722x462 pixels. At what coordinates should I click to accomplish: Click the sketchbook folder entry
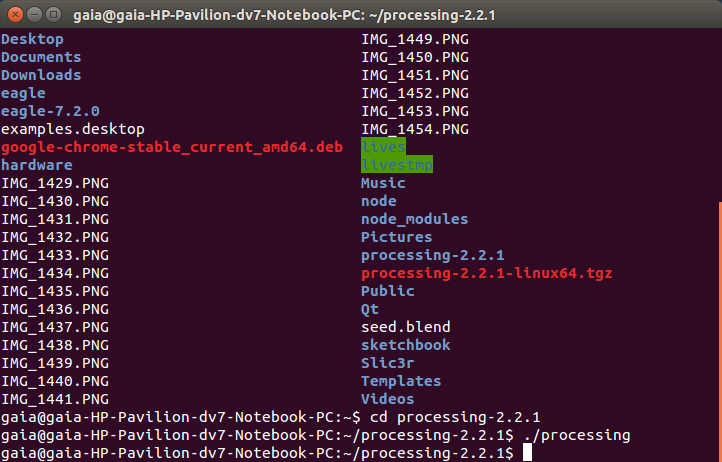tap(405, 345)
